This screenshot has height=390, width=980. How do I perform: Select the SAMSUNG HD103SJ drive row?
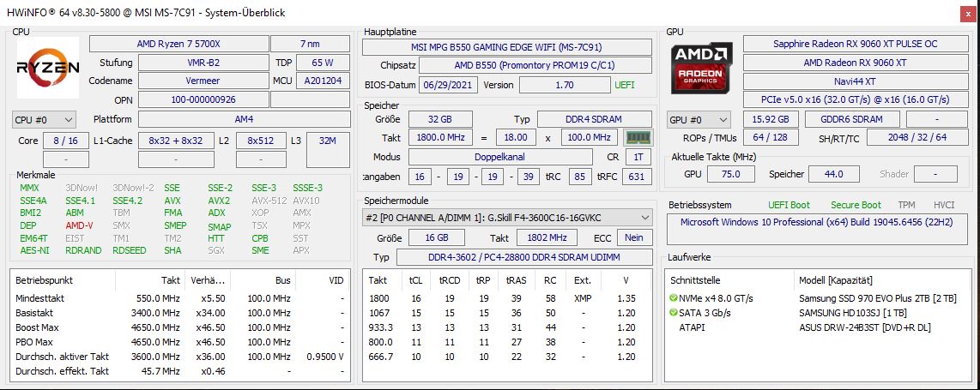(x=818, y=313)
